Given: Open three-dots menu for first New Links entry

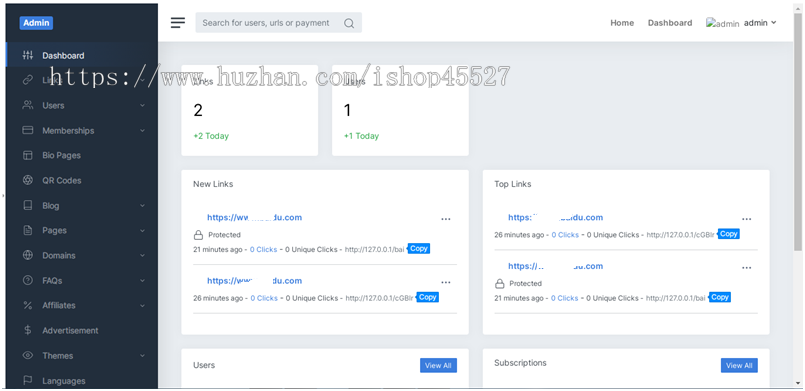Looking at the screenshot, I should pyautogui.click(x=446, y=219).
